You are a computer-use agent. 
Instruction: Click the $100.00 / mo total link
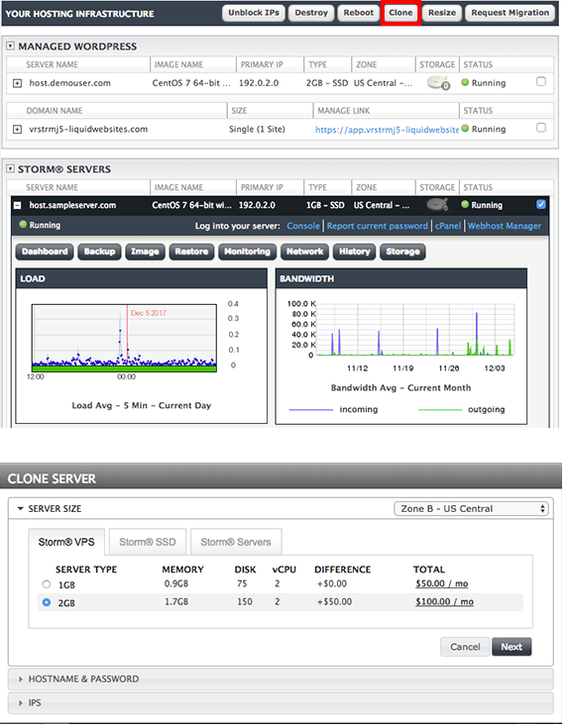click(444, 602)
